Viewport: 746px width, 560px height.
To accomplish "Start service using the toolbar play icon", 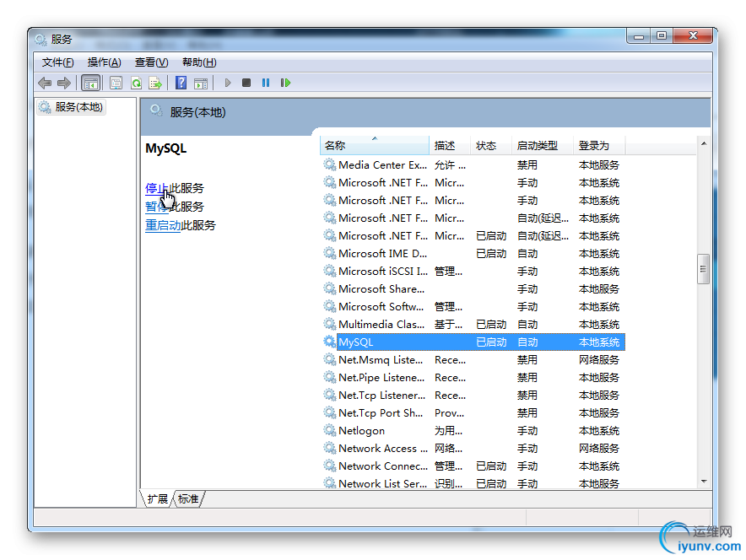I will tap(228, 83).
